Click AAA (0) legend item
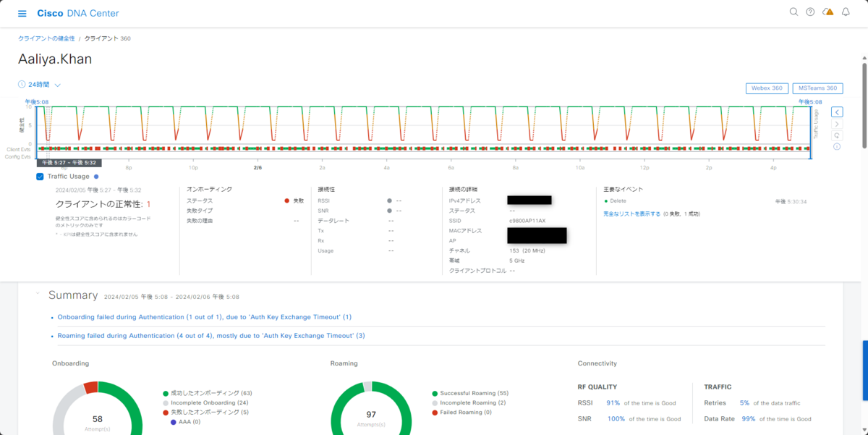Image resolution: width=868 pixels, height=435 pixels. pos(185,421)
